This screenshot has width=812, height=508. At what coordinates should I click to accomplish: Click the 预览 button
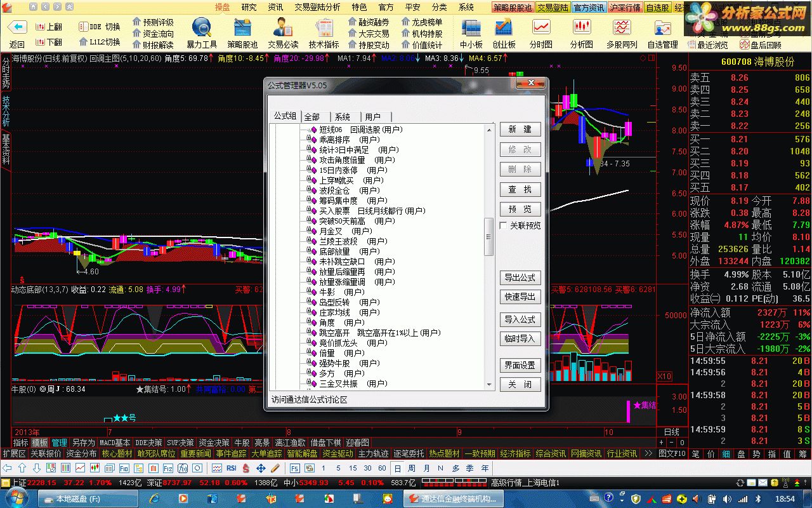coord(520,209)
